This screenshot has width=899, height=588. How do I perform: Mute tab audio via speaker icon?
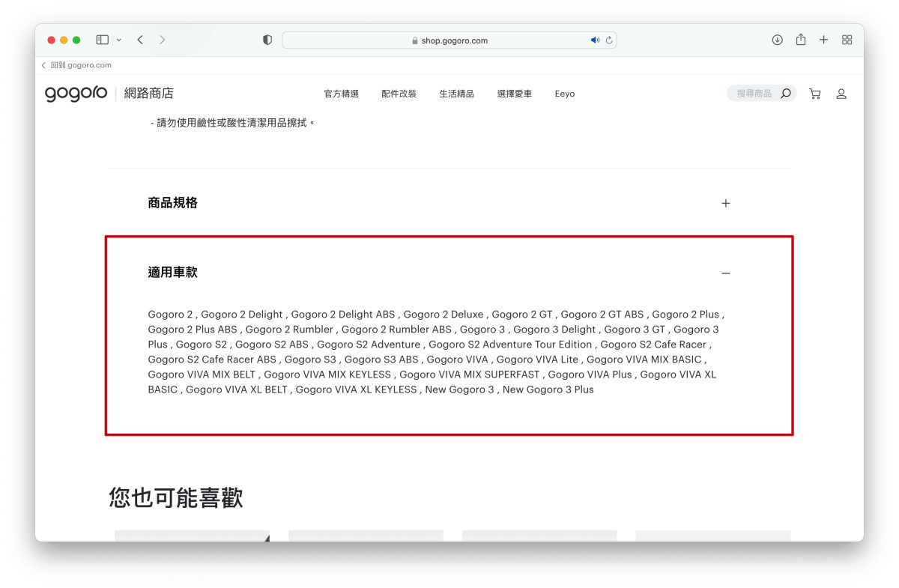[595, 40]
